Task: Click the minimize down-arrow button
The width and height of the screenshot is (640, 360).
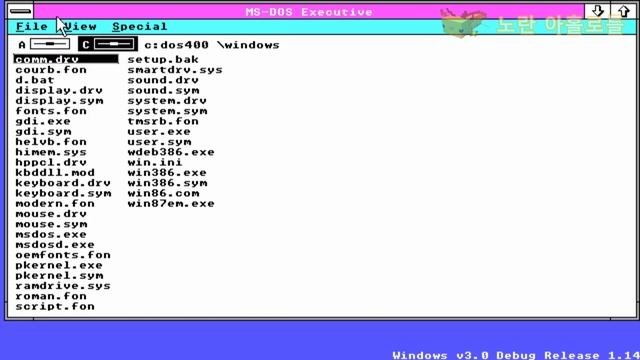Action: click(x=598, y=11)
